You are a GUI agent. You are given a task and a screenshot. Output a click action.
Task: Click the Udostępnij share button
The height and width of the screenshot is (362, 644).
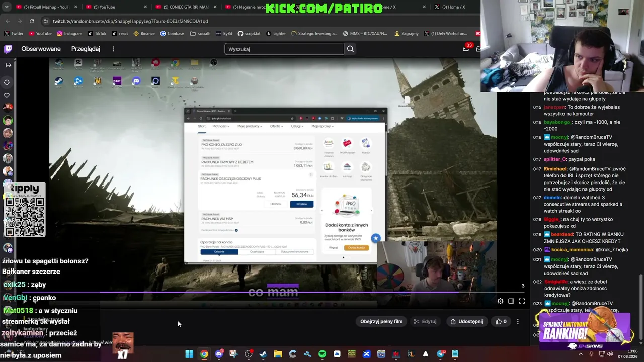[467, 322]
